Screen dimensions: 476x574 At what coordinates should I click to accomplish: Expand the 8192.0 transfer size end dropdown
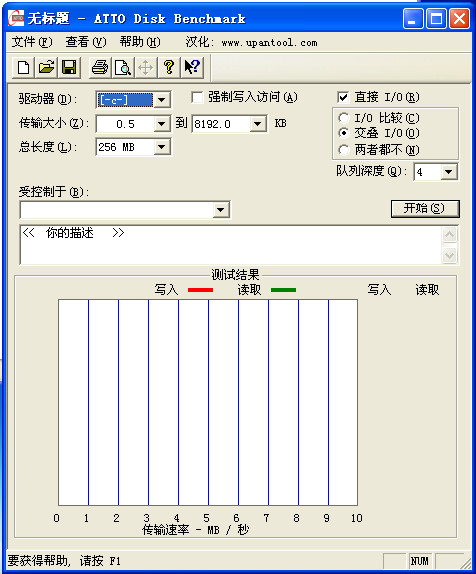[258, 124]
